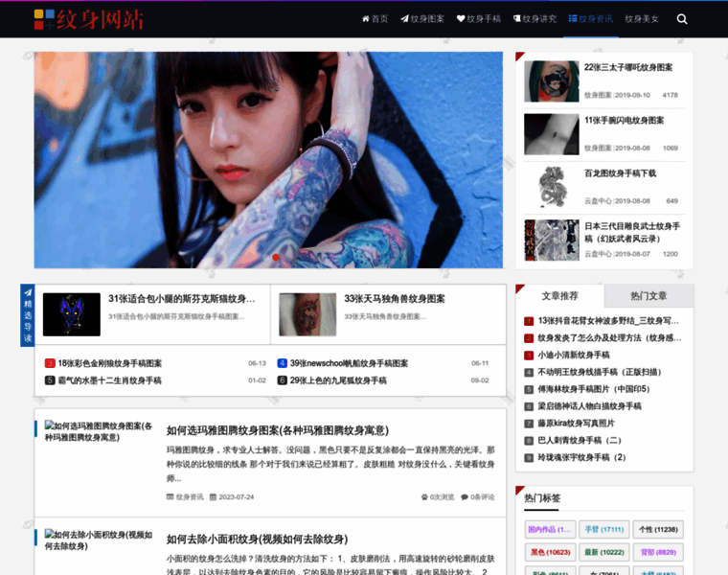This screenshot has width=728, height=575.
Task: Open the dragon sketch thumbnail
Action: (x=552, y=187)
